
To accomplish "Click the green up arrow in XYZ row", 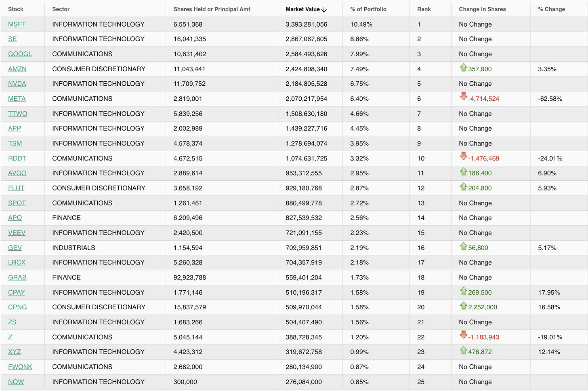I will pyautogui.click(x=463, y=351).
